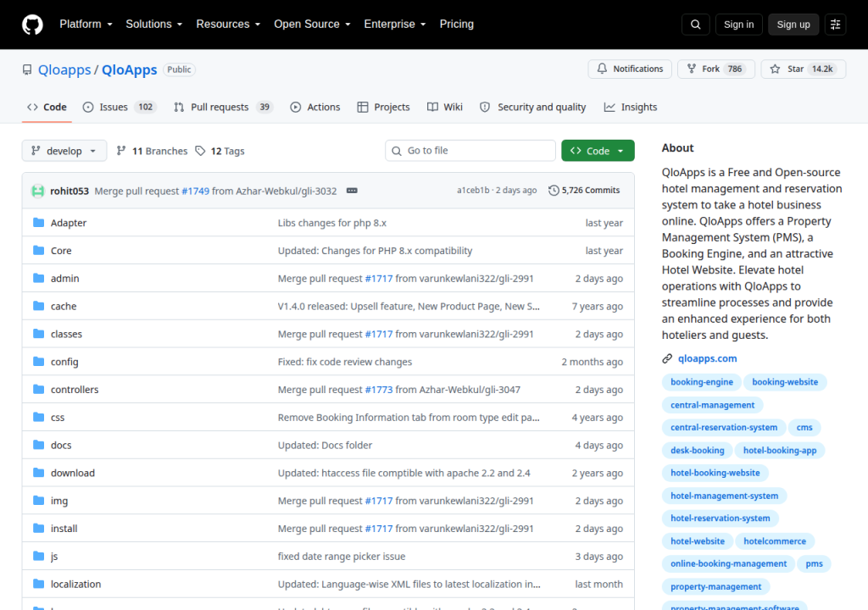Click the rohit053 username link

tap(70, 191)
